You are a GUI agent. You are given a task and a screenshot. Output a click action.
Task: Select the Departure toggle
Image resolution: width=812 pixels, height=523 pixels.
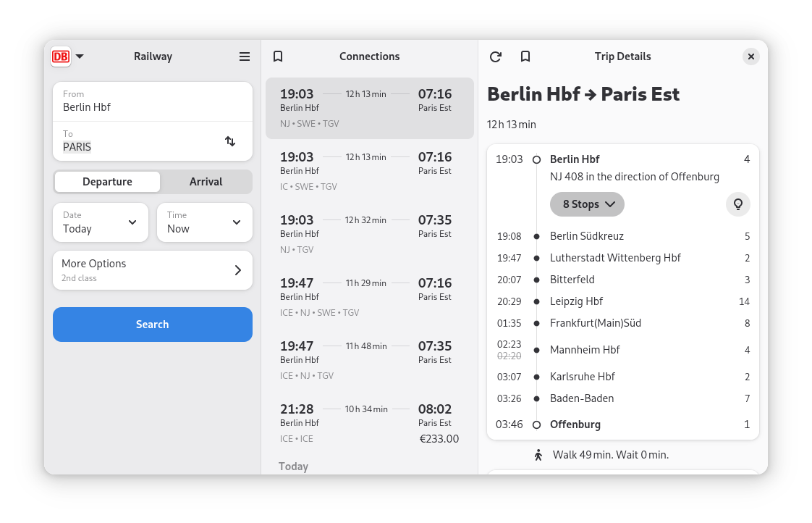(107, 182)
